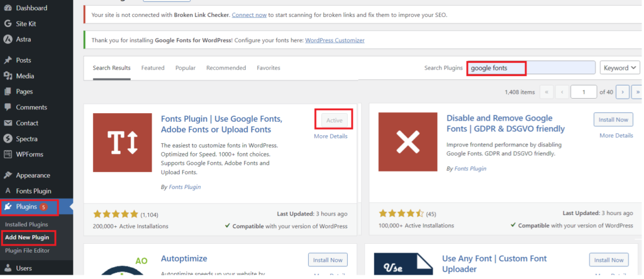Switch to the Popular tab
This screenshot has width=644, height=279.
click(186, 68)
